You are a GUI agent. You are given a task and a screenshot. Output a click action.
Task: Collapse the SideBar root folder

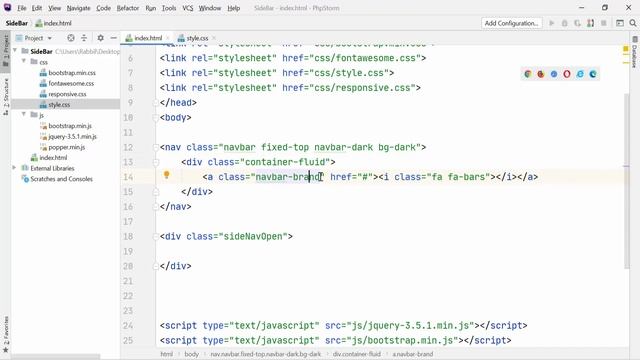(16, 51)
